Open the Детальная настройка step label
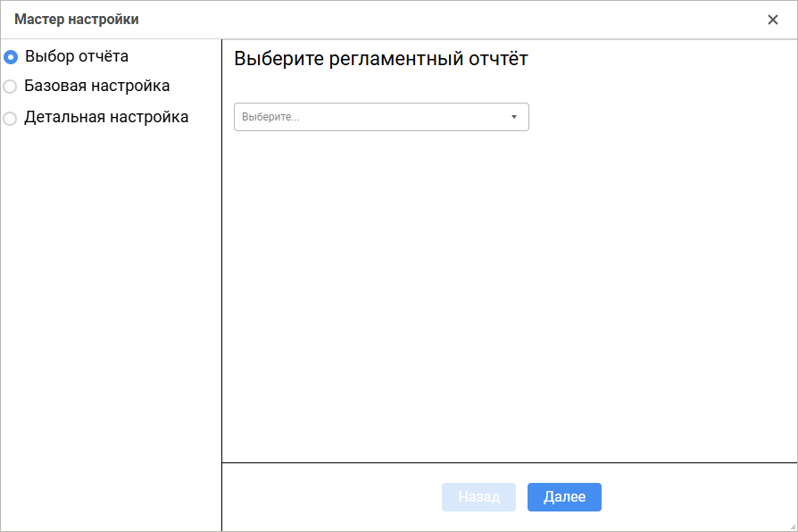Image resolution: width=798 pixels, height=532 pixels. pyautogui.click(x=106, y=117)
